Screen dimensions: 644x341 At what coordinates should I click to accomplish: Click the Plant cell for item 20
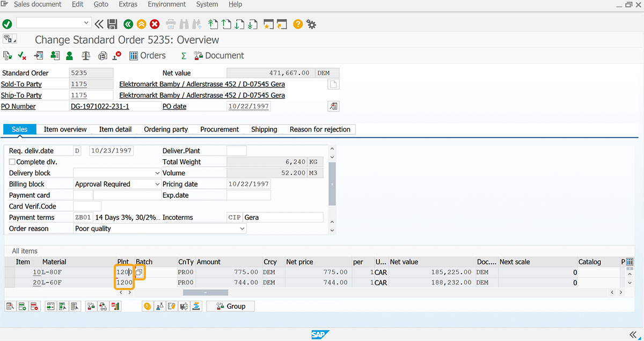coord(125,283)
